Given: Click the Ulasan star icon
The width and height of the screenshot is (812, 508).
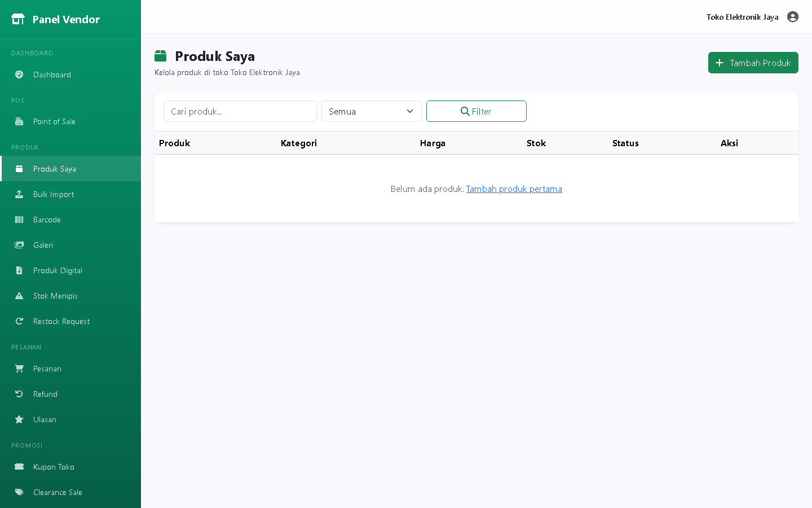Looking at the screenshot, I should pos(19,419).
